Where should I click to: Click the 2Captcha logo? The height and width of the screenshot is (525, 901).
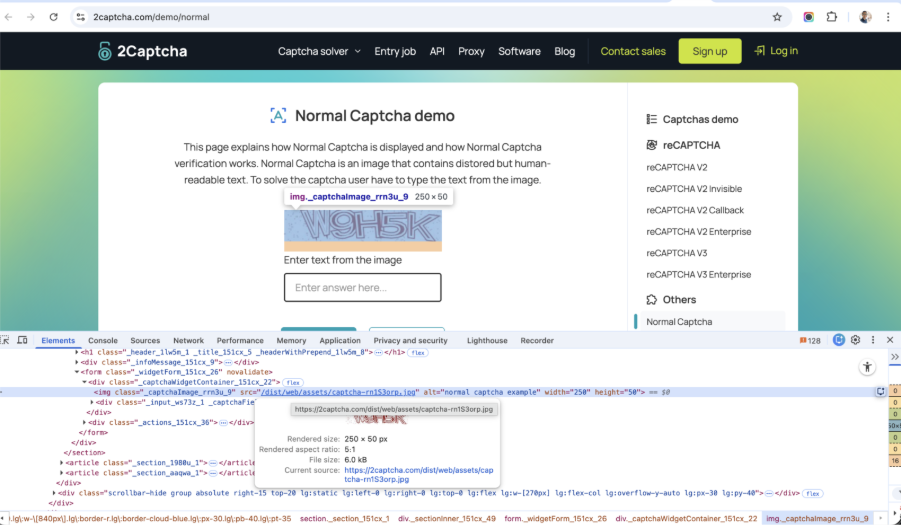[143, 51]
